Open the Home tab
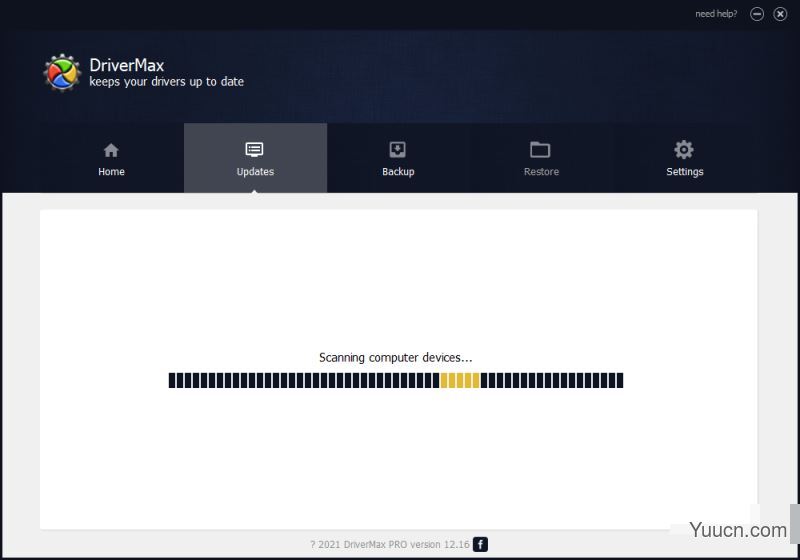The width and height of the screenshot is (800, 560). tap(111, 159)
